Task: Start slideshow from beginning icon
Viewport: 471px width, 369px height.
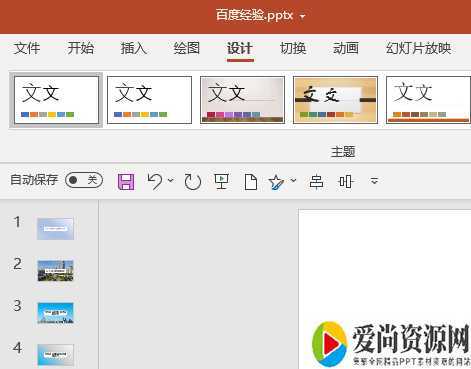Action: point(222,182)
